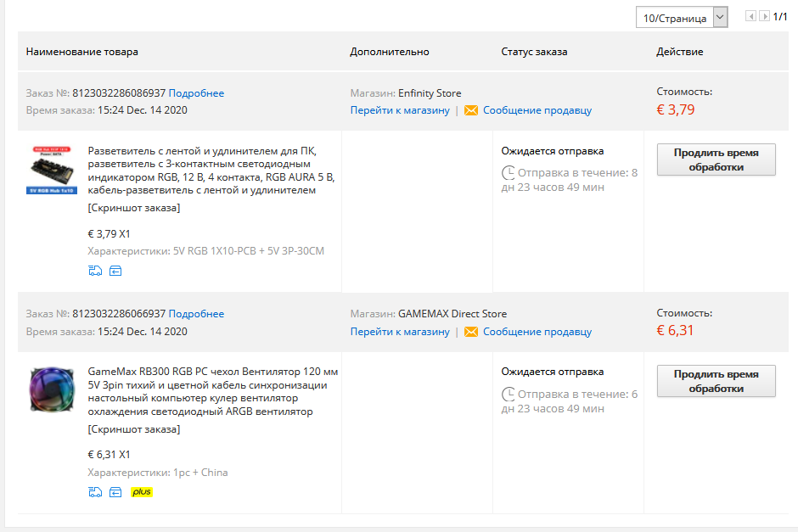
Task: Go to previous page arrow in pagination
Action: click(x=750, y=16)
